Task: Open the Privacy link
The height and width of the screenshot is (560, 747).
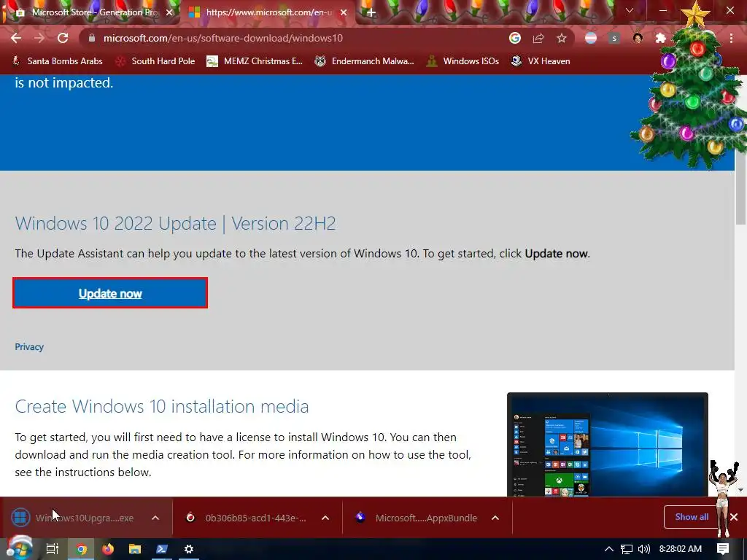Action: click(x=29, y=346)
